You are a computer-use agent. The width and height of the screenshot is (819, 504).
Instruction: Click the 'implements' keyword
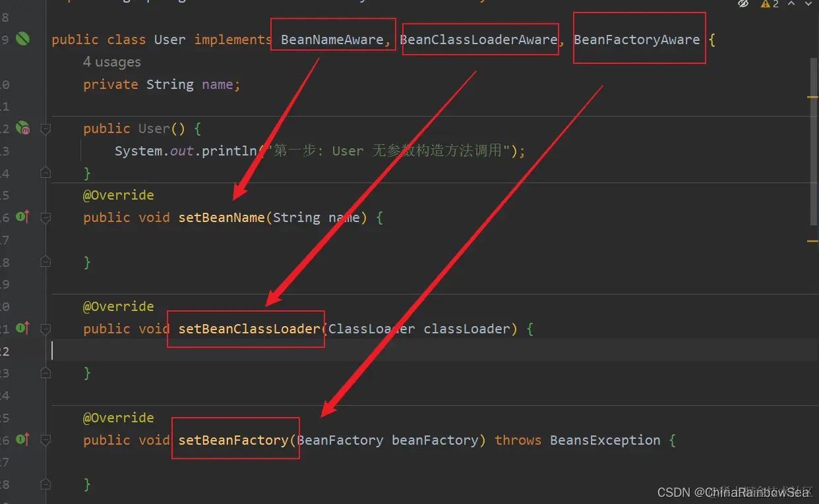(233, 40)
